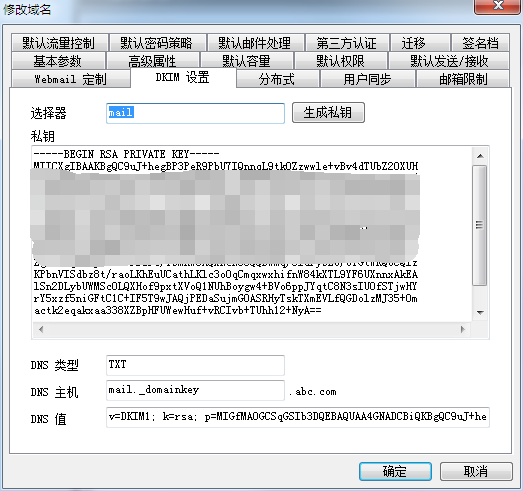
Task: Open the 基本参数 tab
Action: [x=58, y=61]
